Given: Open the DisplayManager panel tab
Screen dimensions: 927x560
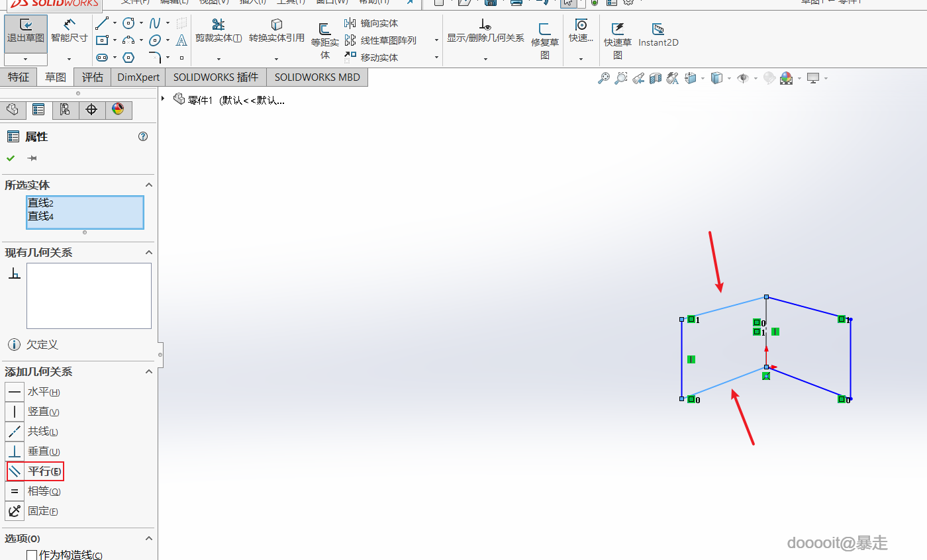Looking at the screenshot, I should [118, 110].
